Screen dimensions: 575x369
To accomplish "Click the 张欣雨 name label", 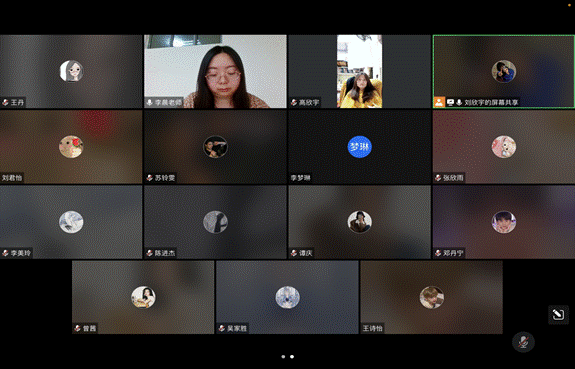I will 453,178.
